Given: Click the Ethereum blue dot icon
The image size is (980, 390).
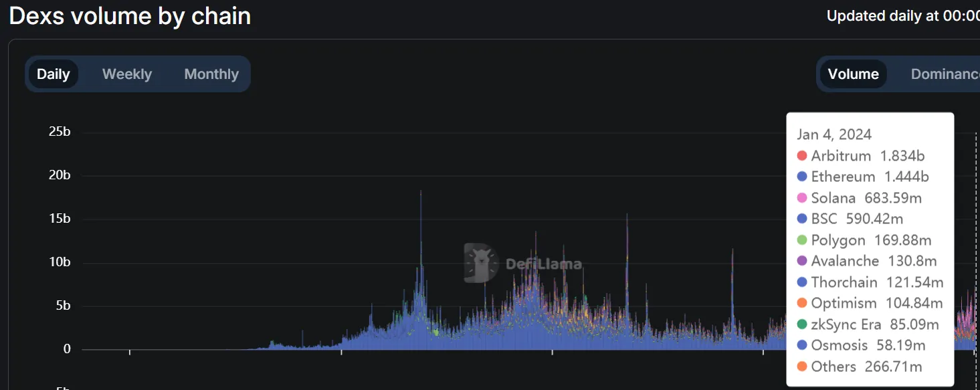Looking at the screenshot, I should tap(801, 177).
